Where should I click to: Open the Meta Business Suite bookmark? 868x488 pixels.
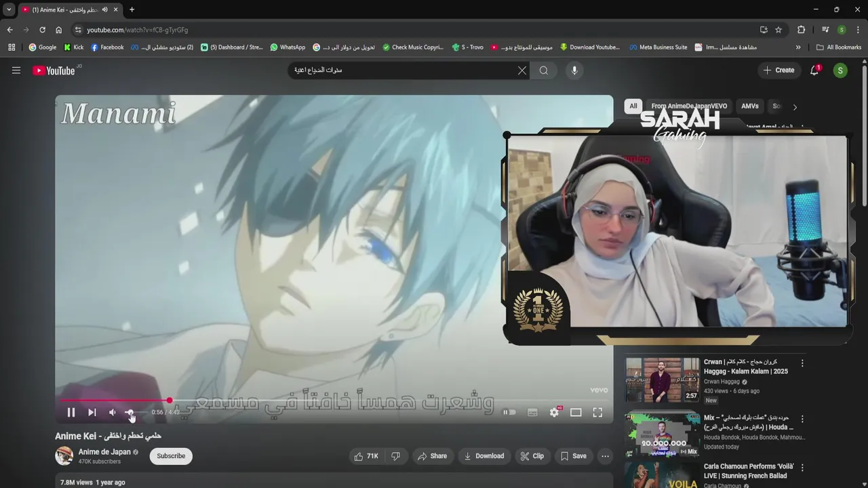tap(658, 47)
